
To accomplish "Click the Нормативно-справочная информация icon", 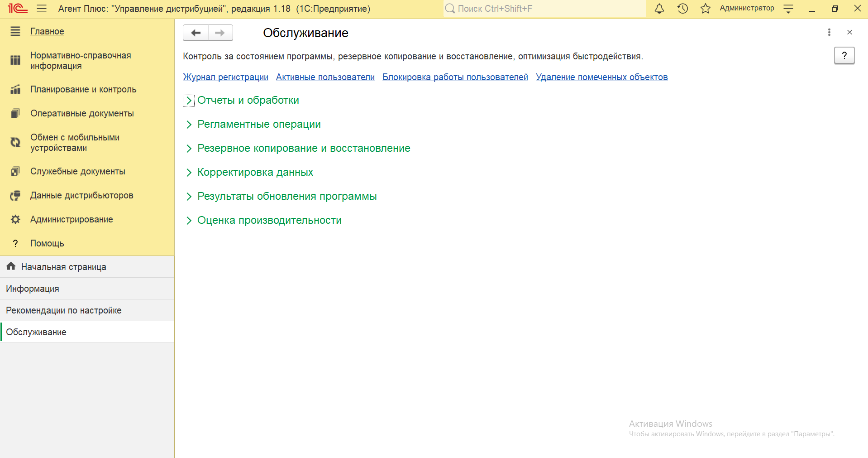I will (15, 60).
